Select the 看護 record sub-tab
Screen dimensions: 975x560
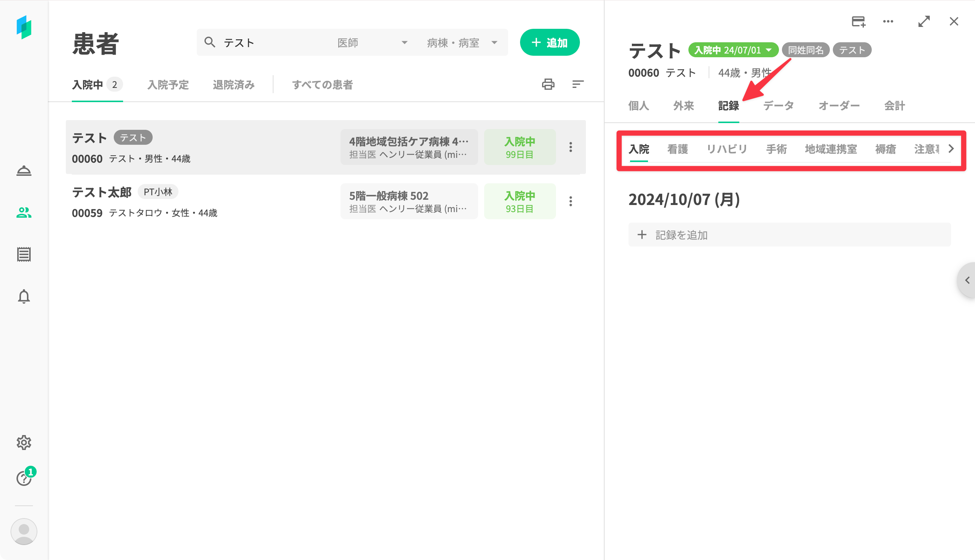[677, 149]
